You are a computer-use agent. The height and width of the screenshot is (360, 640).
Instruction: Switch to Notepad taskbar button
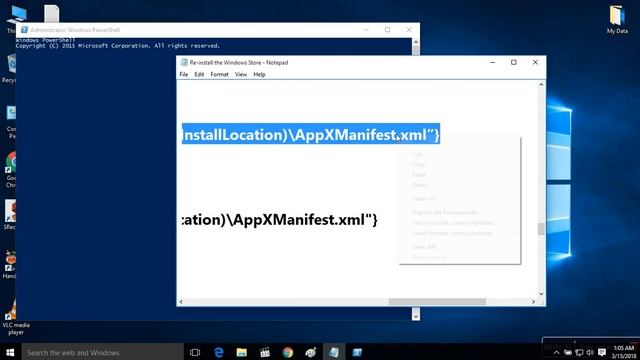point(334,352)
